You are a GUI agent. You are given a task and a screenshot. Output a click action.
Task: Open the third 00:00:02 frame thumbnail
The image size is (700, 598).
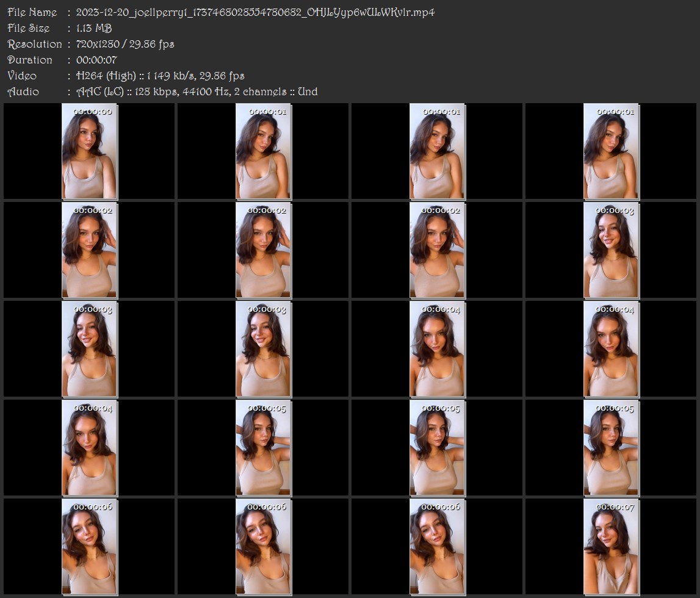tap(437, 250)
